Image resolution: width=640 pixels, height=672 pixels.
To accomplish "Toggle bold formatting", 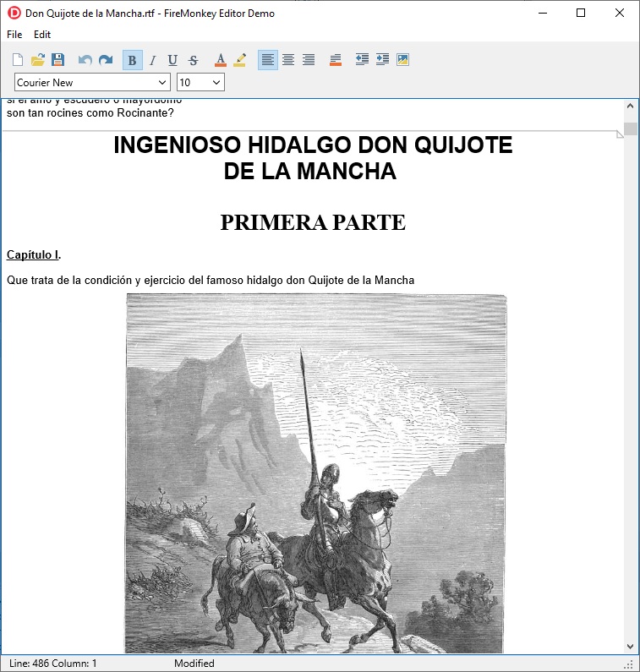I will click(x=133, y=60).
